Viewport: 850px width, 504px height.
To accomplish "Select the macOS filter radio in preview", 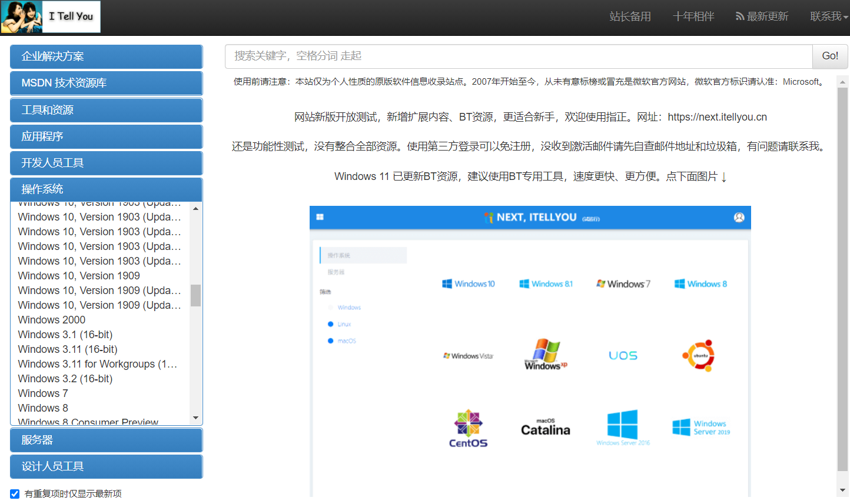I will tap(331, 341).
